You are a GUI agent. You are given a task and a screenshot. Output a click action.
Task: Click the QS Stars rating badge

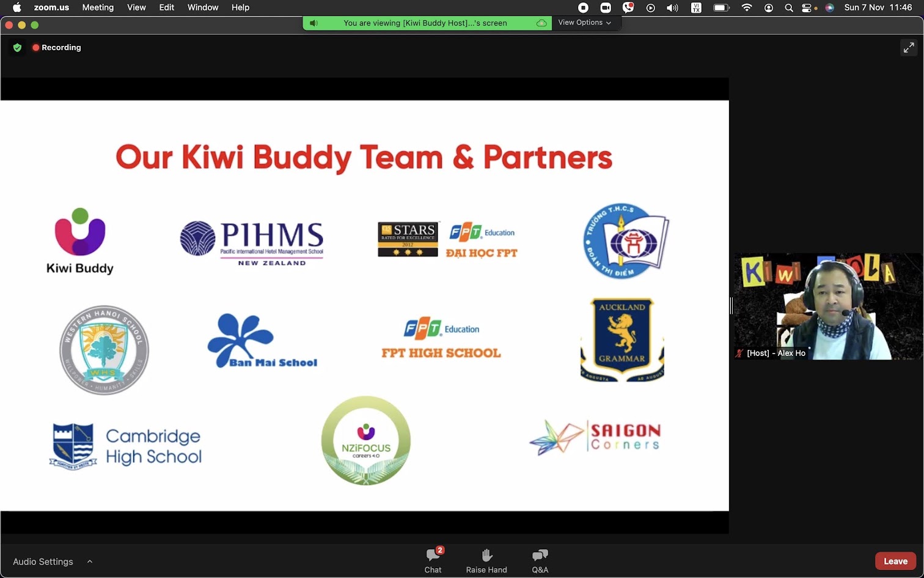[x=408, y=239]
